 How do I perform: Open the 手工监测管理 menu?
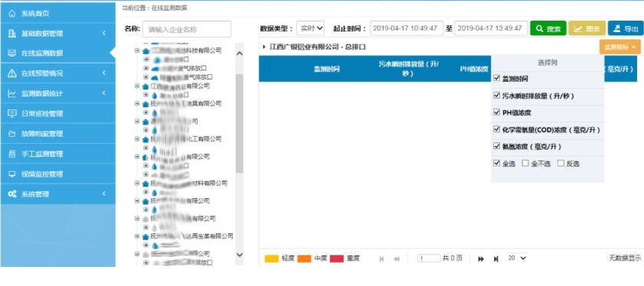click(x=57, y=154)
